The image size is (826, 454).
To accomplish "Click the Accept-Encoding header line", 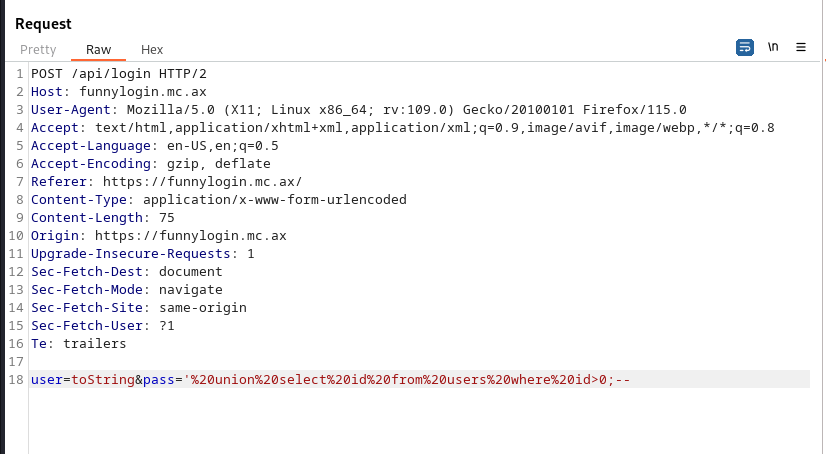I will tap(150, 164).
